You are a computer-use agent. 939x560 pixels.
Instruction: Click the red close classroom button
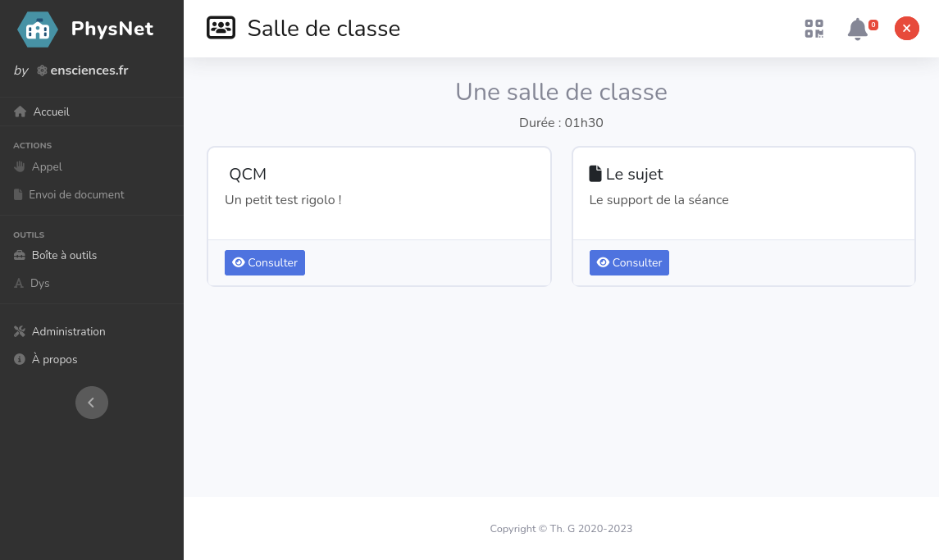click(906, 29)
